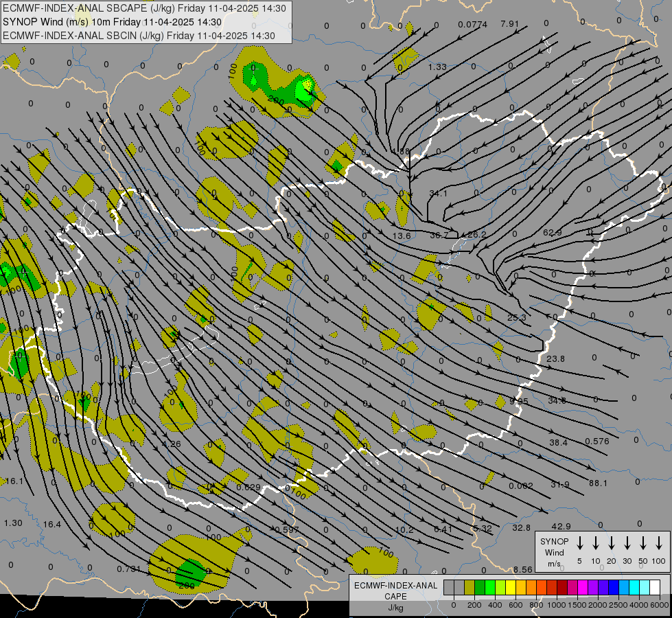Click the 10.2 value near southern border
This screenshot has width=672, height=618.
pos(404,529)
